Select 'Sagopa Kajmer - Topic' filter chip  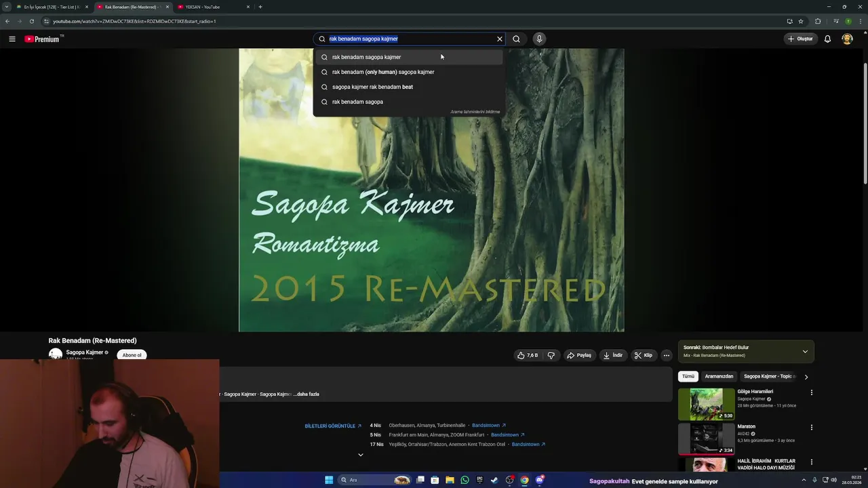pyautogui.click(x=769, y=376)
